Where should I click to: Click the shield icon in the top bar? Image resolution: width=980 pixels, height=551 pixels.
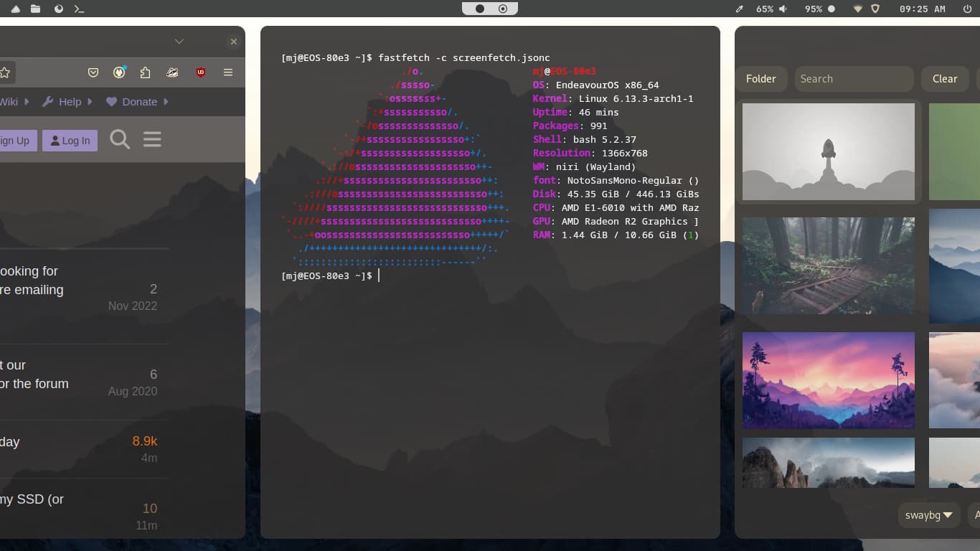click(875, 9)
